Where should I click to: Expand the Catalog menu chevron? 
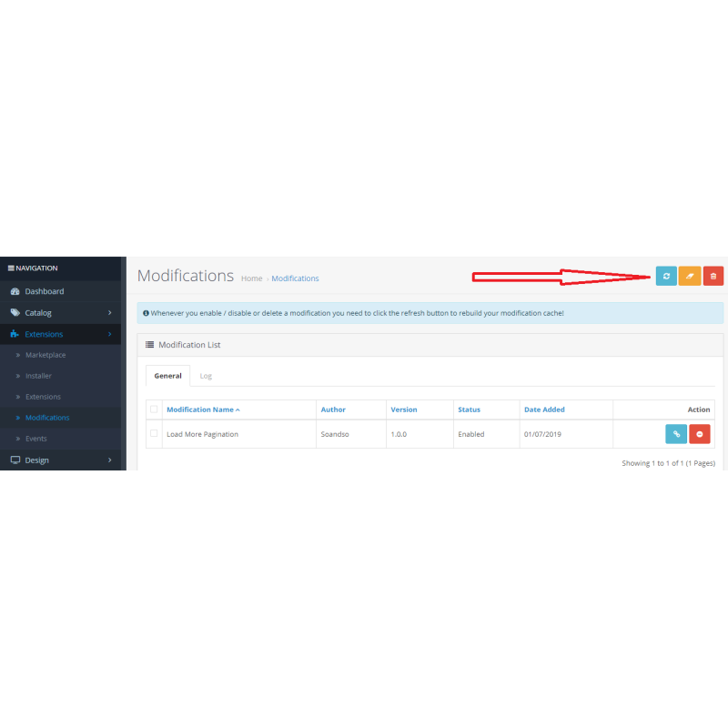click(110, 313)
